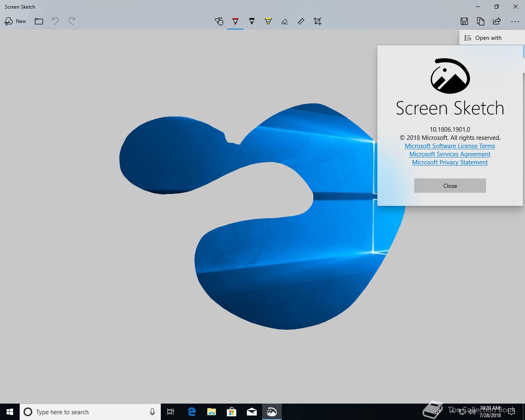Close the About Screen Sketch dialog
This screenshot has height=420, width=525.
(450, 186)
